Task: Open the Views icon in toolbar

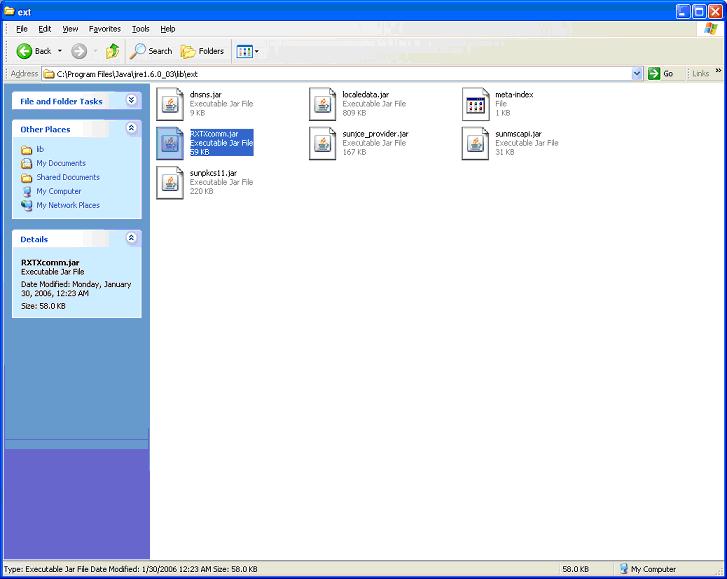Action: [x=244, y=51]
